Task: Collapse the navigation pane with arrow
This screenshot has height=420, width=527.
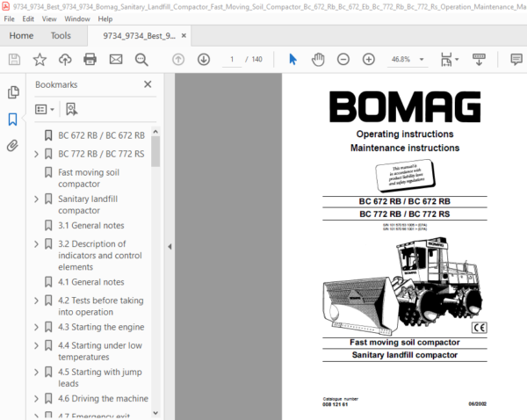Action: point(170,247)
